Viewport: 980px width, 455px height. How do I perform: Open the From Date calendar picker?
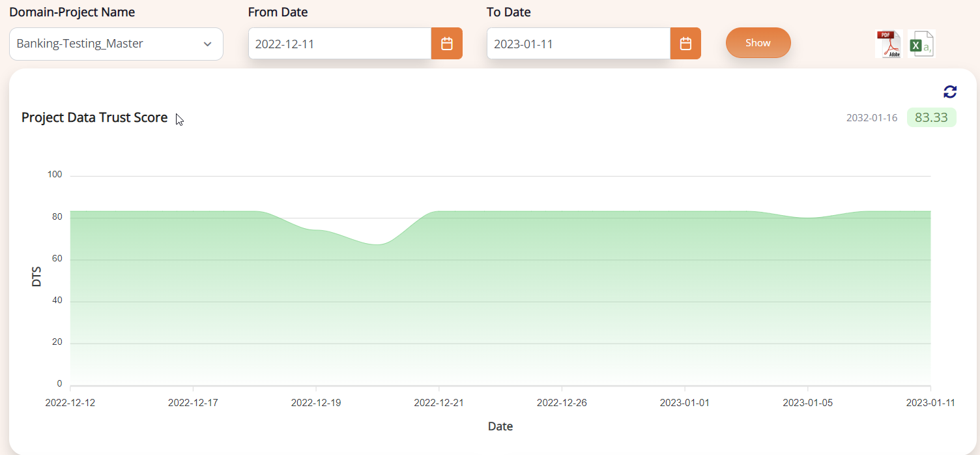(447, 44)
